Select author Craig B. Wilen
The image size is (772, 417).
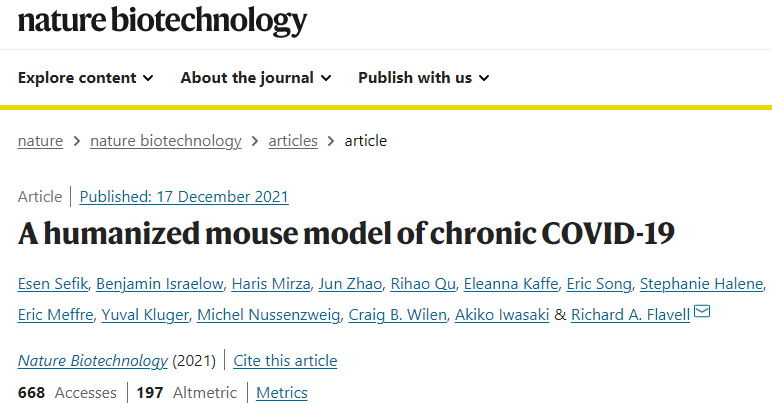click(x=394, y=315)
